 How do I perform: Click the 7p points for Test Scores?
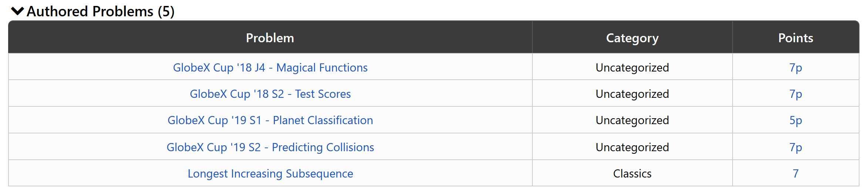click(x=795, y=94)
